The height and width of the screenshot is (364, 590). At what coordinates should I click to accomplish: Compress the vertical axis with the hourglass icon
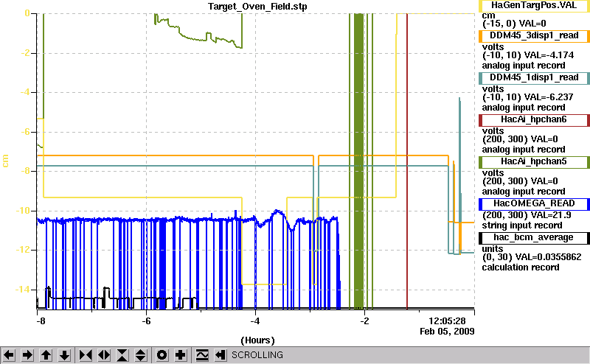click(122, 355)
